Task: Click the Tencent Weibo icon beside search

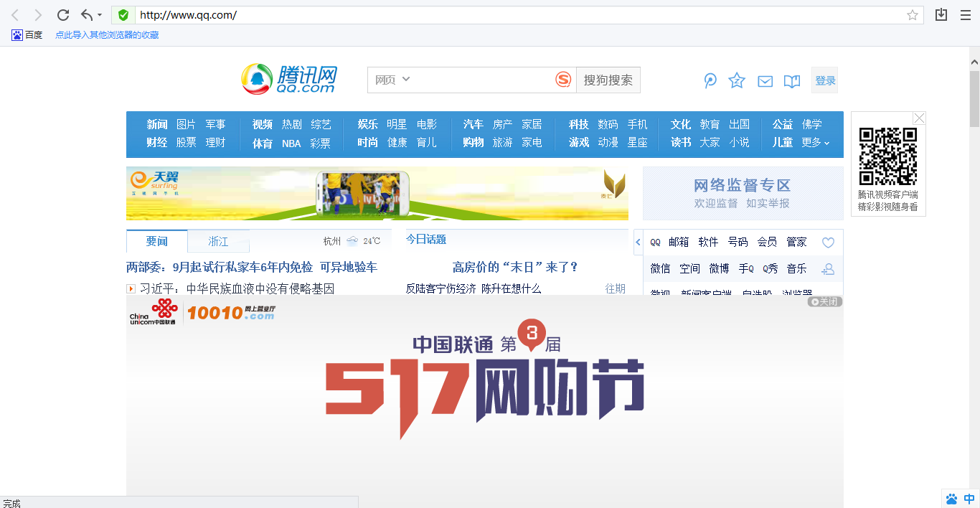Action: click(x=710, y=80)
